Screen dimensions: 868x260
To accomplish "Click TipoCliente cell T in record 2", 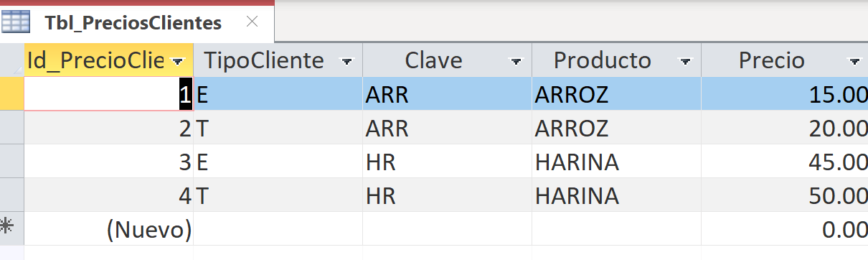I will pos(278,128).
